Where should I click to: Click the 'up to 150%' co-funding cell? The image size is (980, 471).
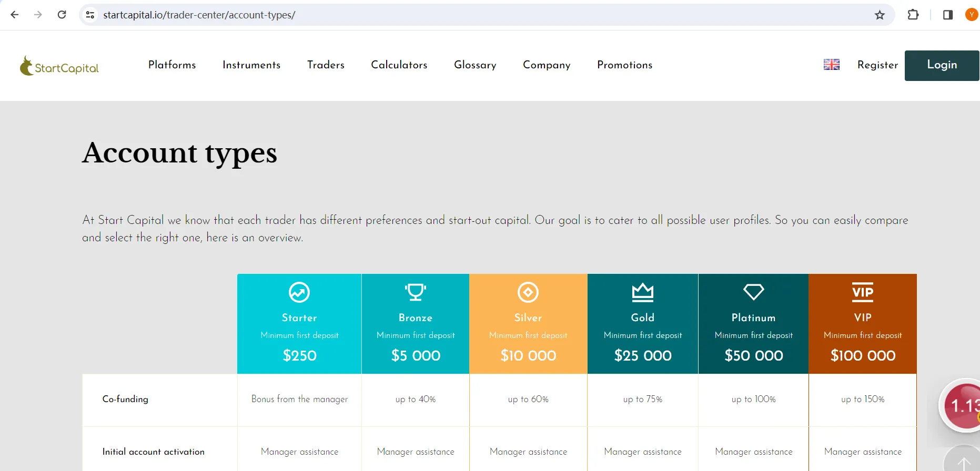click(x=863, y=400)
